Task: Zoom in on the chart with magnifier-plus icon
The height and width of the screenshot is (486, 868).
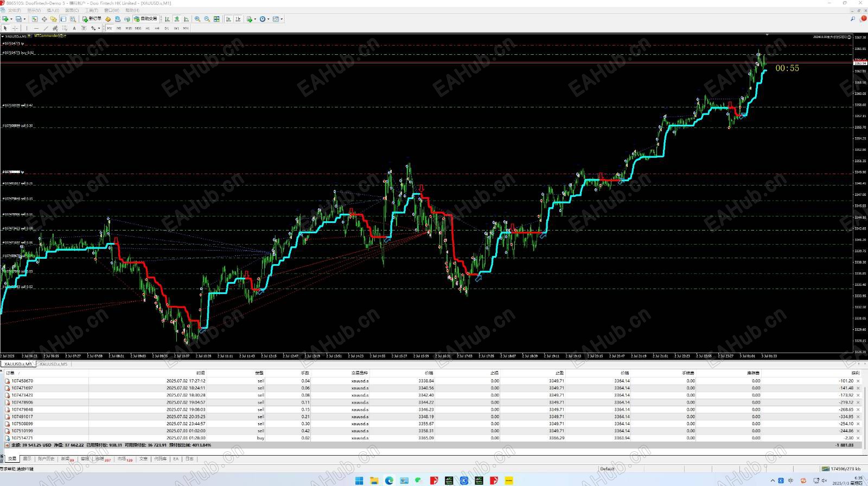Action: (x=197, y=19)
